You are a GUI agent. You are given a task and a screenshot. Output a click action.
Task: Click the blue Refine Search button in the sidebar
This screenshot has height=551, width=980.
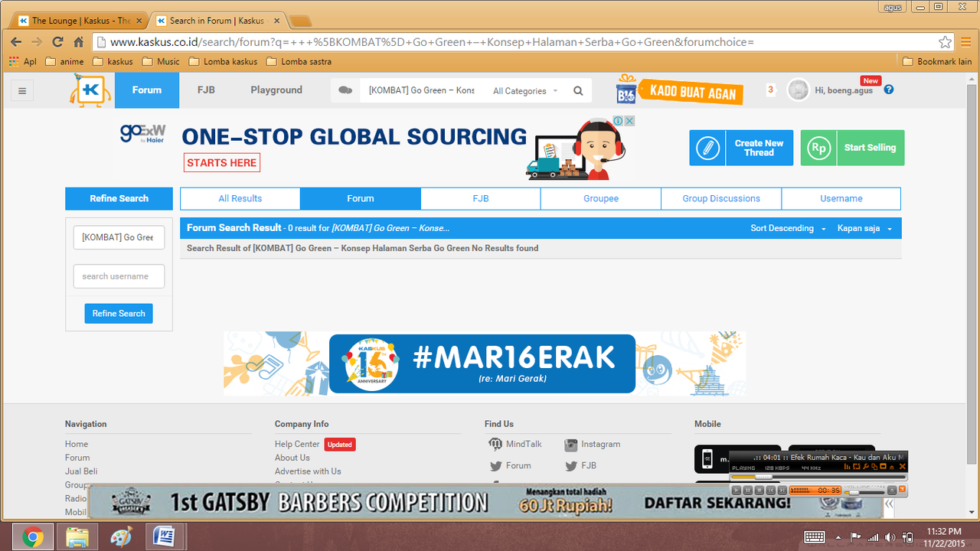click(119, 314)
